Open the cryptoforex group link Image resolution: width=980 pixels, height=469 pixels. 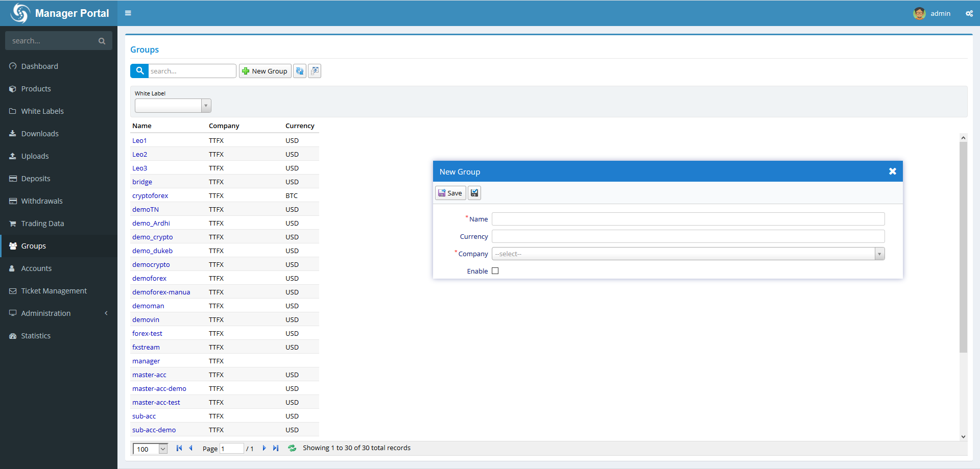[x=150, y=195]
